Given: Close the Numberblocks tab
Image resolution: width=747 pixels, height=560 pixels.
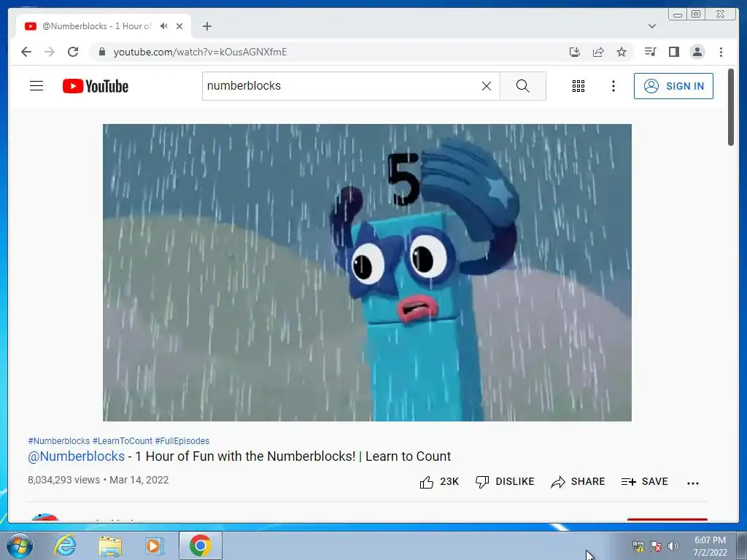Looking at the screenshot, I should [179, 26].
